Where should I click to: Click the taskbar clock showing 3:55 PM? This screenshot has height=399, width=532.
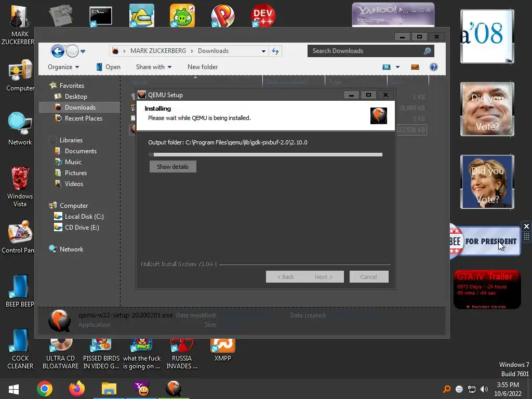tap(508, 389)
